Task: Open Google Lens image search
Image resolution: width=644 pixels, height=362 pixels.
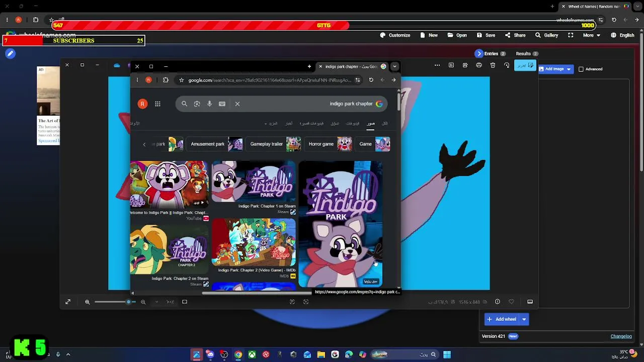Action: tap(197, 104)
